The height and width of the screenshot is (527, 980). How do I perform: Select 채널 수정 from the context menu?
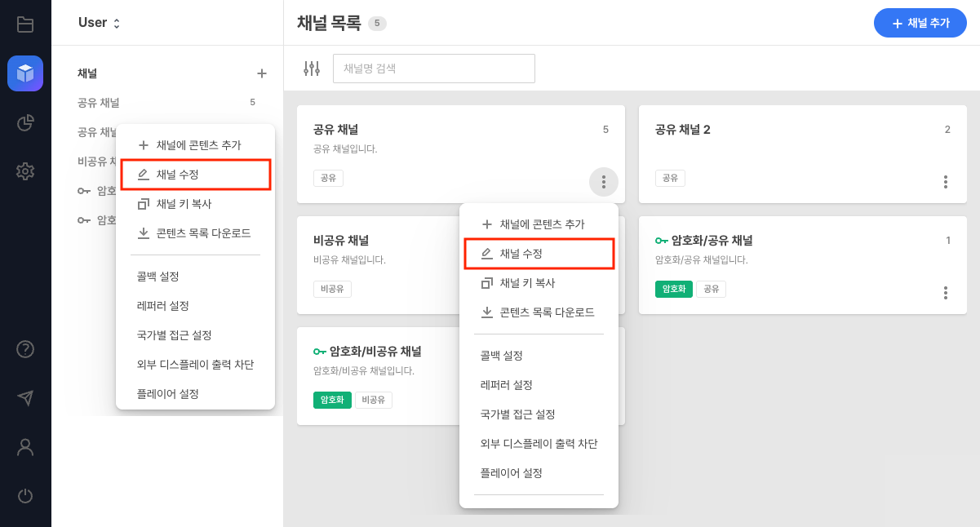tap(539, 254)
